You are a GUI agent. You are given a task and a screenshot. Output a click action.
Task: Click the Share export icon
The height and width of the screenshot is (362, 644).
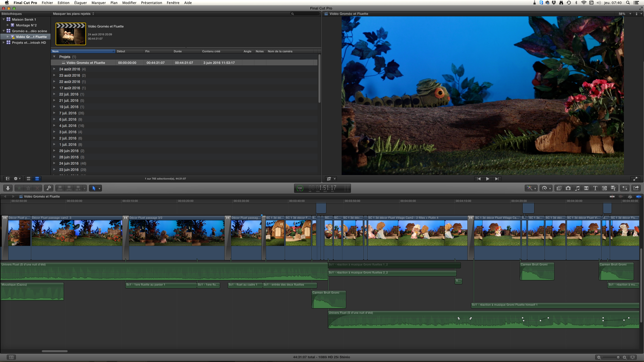[x=636, y=188]
